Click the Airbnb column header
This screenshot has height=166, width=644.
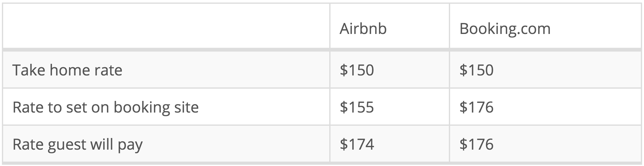click(x=363, y=29)
